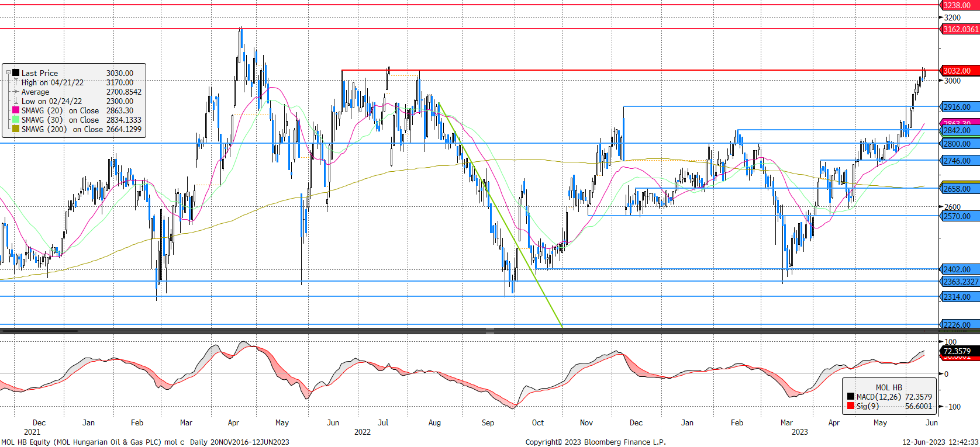
Task: Click the red 3162.0361 price label
Action: 960,29
